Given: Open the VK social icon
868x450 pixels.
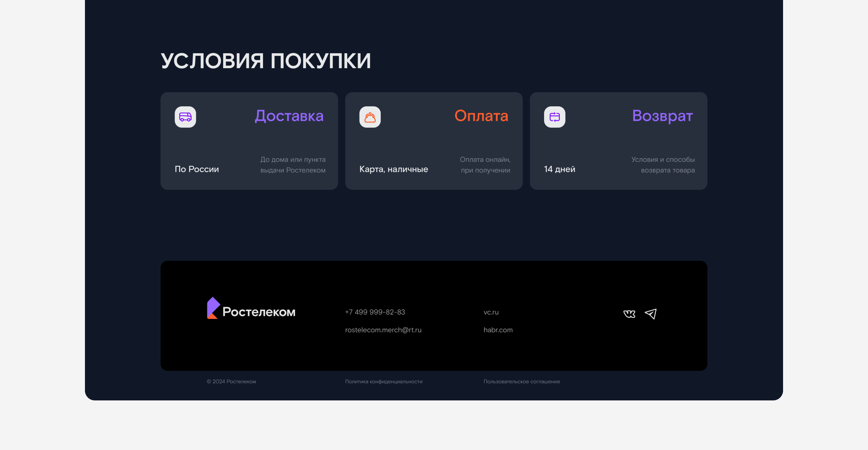Looking at the screenshot, I should coord(629,314).
